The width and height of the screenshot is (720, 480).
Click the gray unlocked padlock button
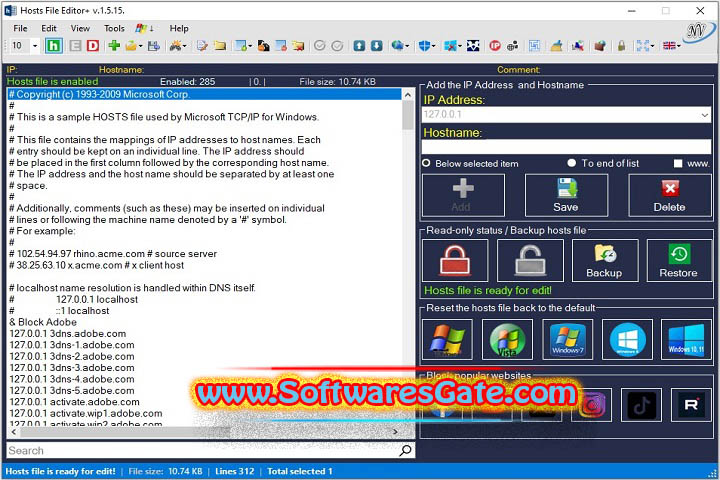point(530,260)
